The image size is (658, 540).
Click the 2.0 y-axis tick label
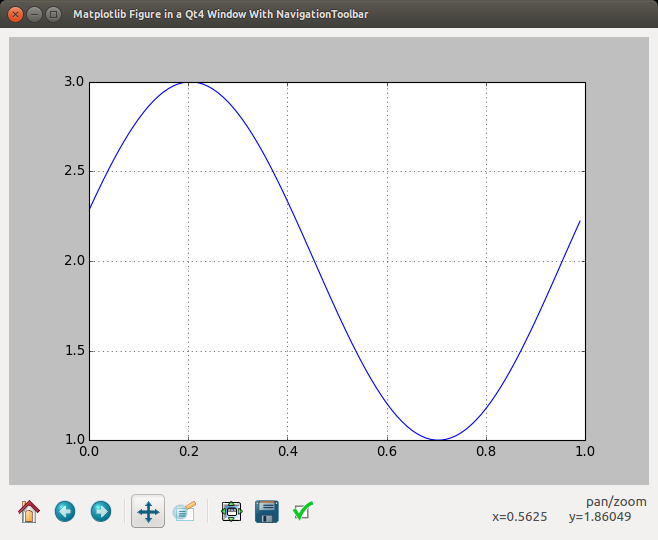(x=74, y=261)
